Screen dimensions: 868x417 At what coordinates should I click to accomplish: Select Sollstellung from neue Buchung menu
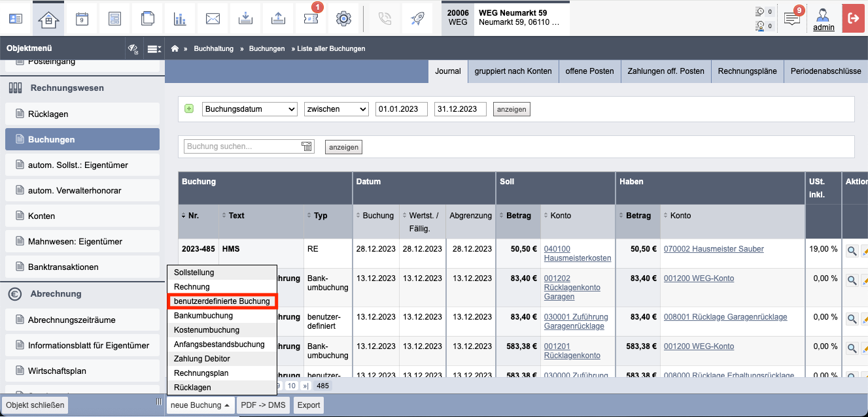click(222, 273)
